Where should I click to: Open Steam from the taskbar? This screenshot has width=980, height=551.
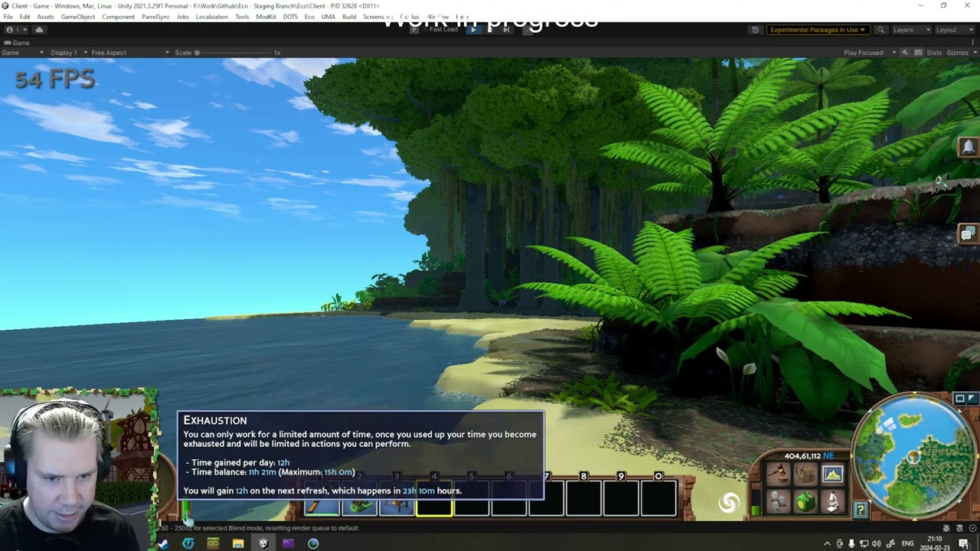pos(163,543)
